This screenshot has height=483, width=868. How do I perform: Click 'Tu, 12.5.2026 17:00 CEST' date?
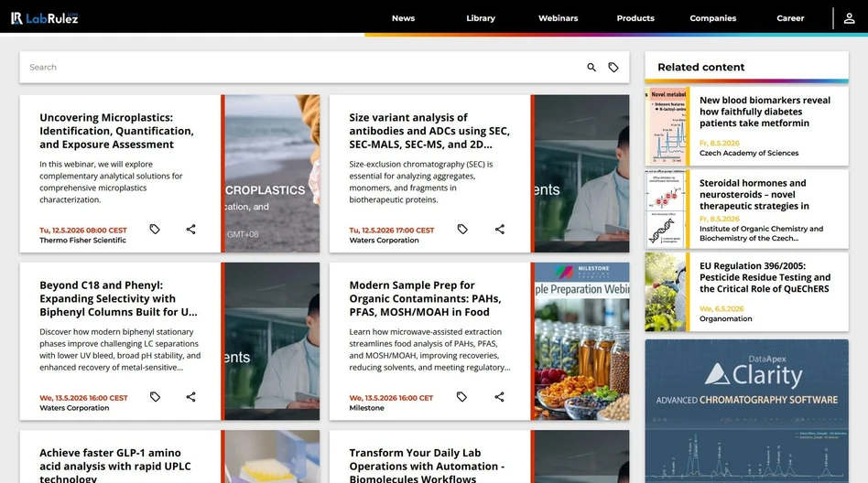tap(391, 231)
